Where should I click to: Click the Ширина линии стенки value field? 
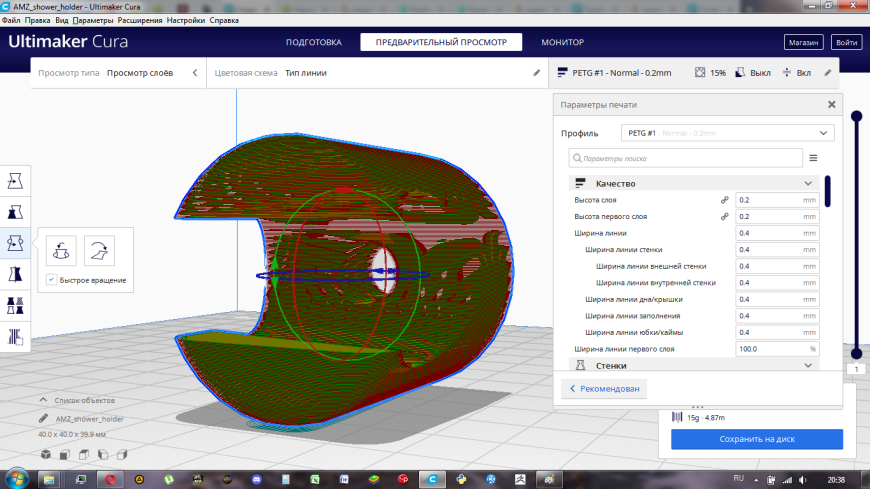[x=777, y=250]
